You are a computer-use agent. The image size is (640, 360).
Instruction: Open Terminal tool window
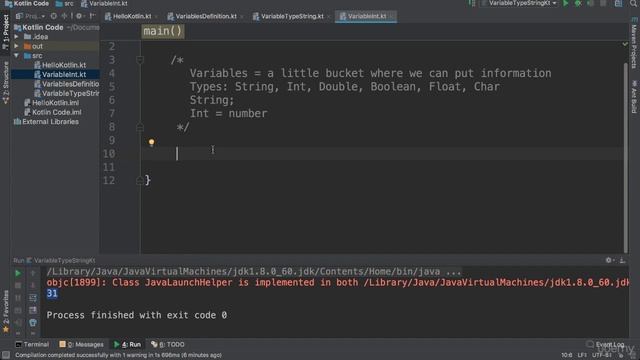click(x=32, y=344)
